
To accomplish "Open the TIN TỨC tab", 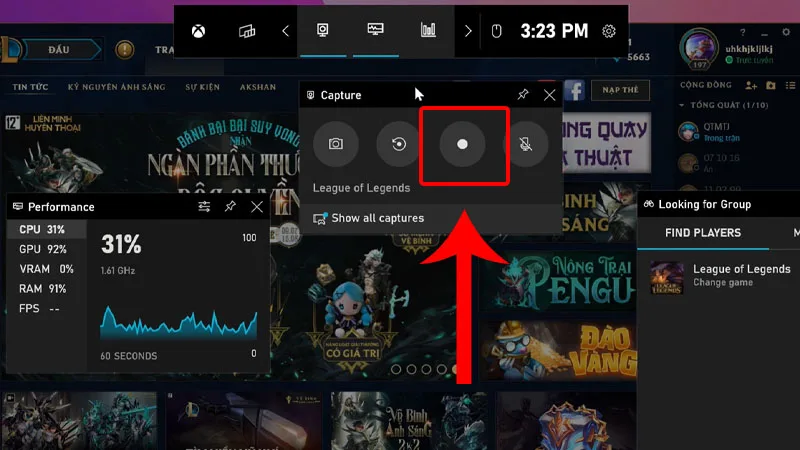I will pos(30,87).
